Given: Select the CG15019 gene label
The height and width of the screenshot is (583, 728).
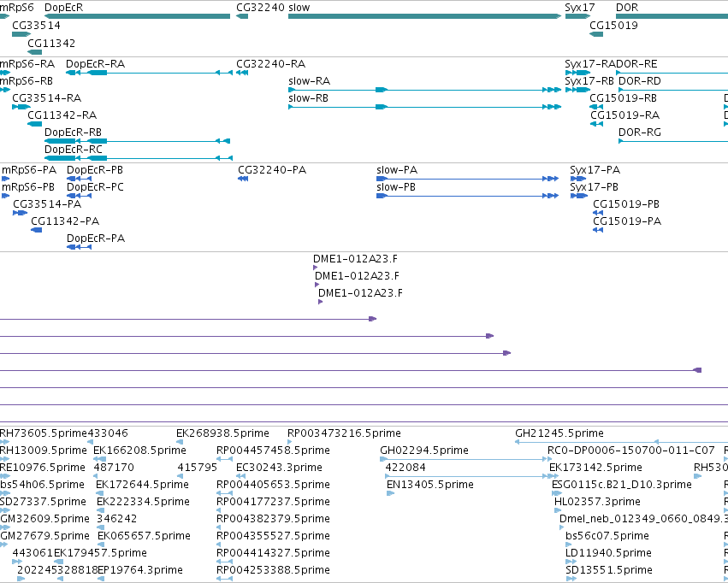Looking at the screenshot, I should pyautogui.click(x=613, y=25).
